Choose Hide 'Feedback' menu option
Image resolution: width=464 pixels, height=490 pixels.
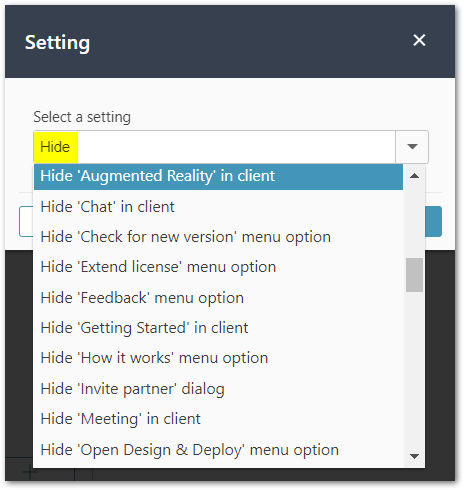coord(218,298)
